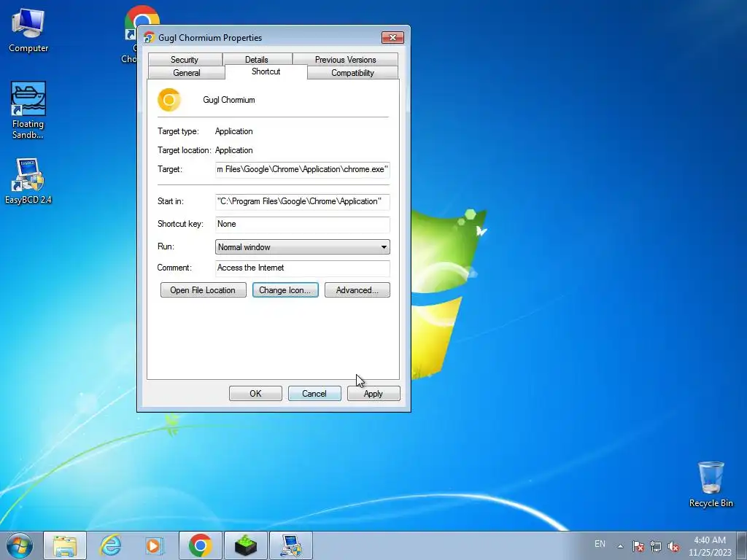Launch Internet Explorer from the taskbar
The image size is (747, 560).
pyautogui.click(x=110, y=545)
